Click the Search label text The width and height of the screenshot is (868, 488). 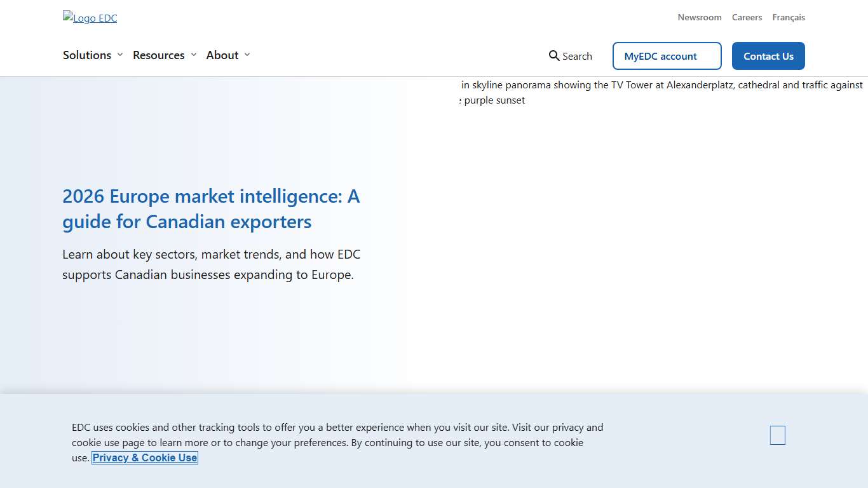(x=577, y=56)
